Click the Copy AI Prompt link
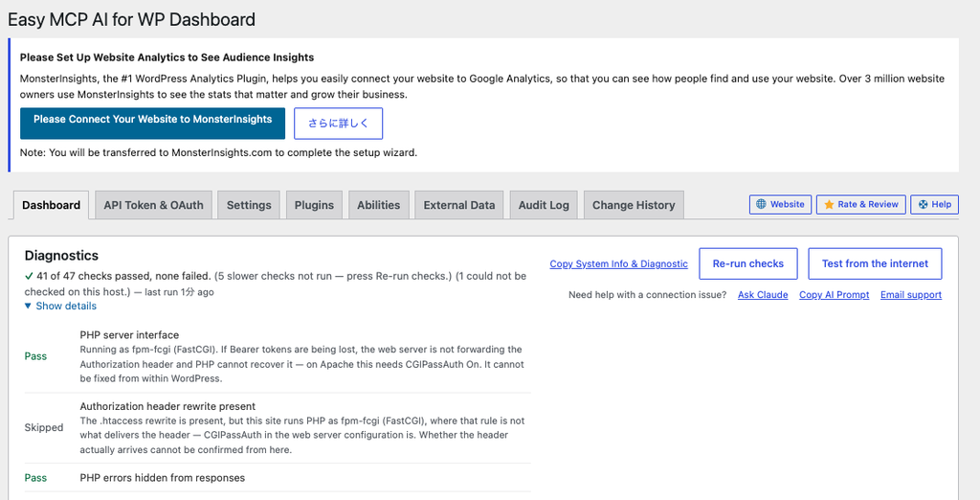This screenshot has width=980, height=500. pos(835,295)
